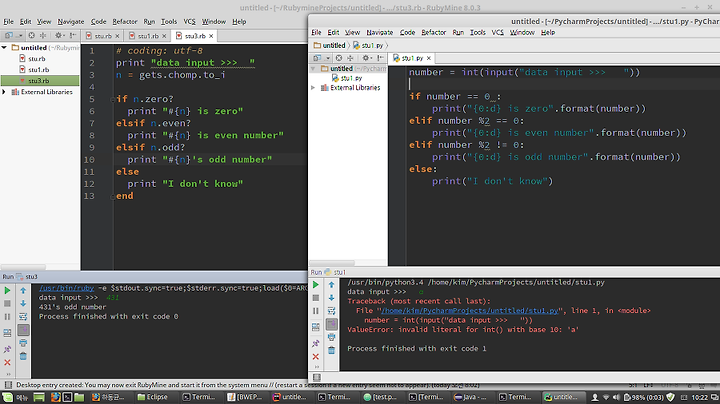The width and height of the screenshot is (720, 404).
Task: Click volume icon in system tray
Action: tap(616, 397)
